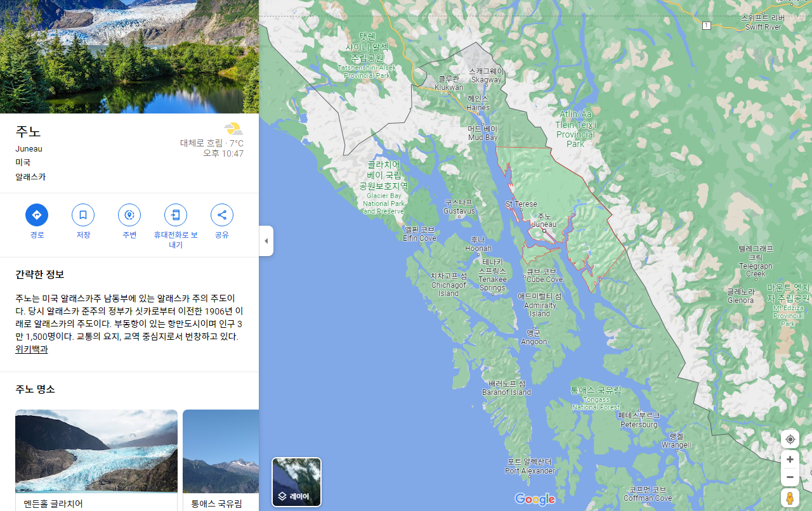
Task: Open the 멘든홀 글라치어 photo card
Action: point(96,460)
